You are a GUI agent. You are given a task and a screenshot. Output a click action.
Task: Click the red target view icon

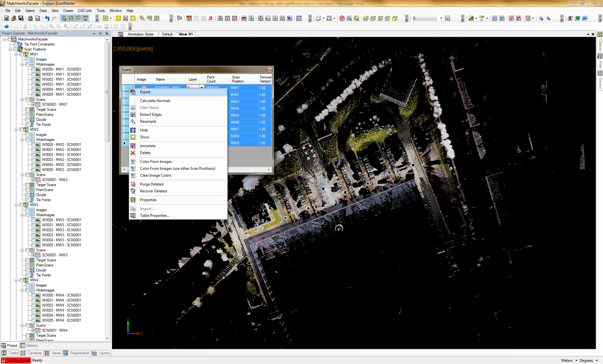click(x=342, y=19)
